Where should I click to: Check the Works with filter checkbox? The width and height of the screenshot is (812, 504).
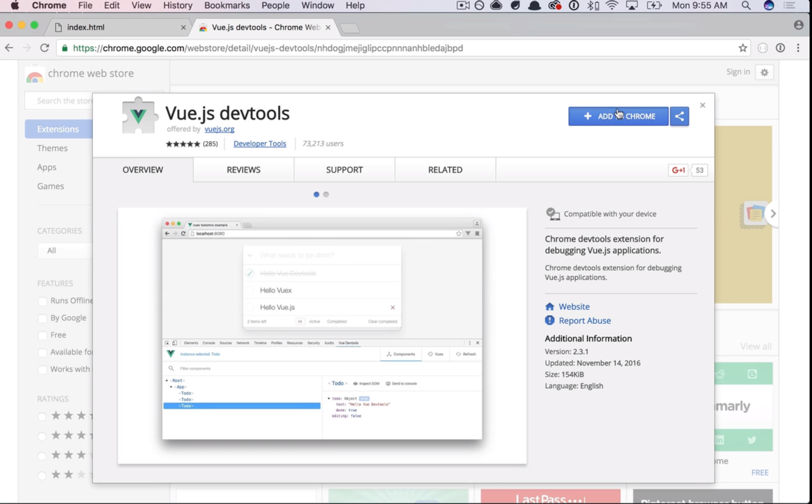(42, 370)
